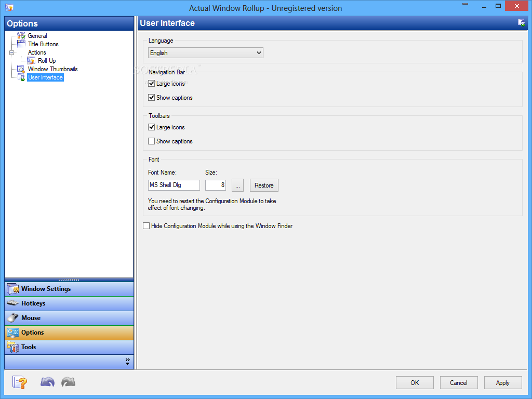Screen dimensions: 532x399
Task: Enable Hide Configuration Module checkbox
Action: pyautogui.click(x=146, y=226)
